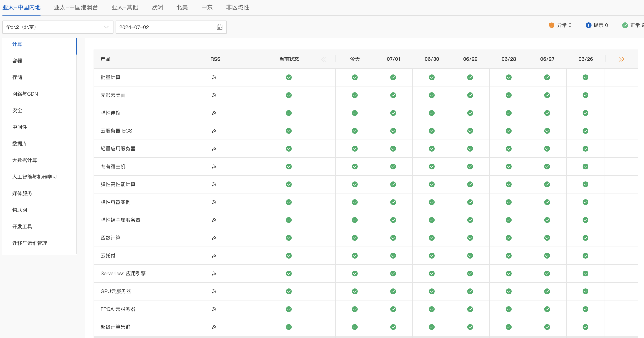Click 弹性伸缩 current status green check
644x338 pixels.
pyautogui.click(x=289, y=113)
